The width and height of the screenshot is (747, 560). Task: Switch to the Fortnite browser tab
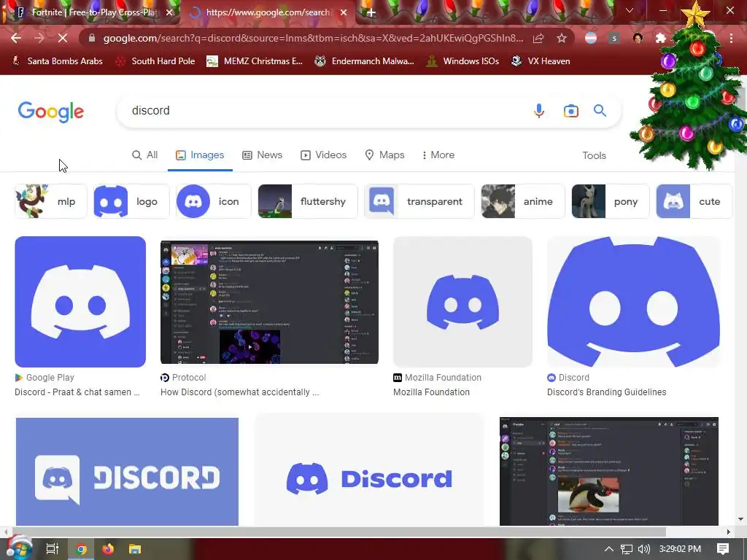pos(94,12)
